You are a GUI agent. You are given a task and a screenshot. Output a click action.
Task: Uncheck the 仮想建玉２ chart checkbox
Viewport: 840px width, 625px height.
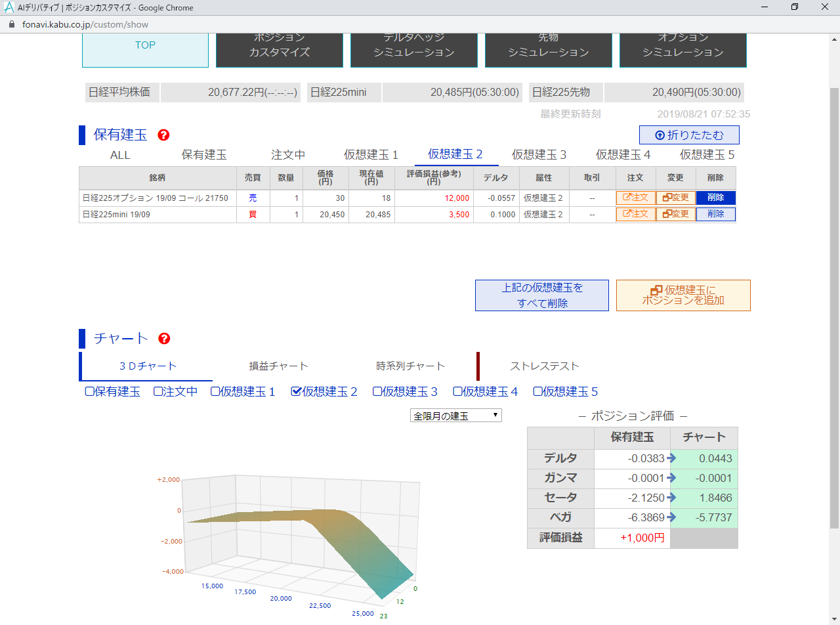(296, 391)
